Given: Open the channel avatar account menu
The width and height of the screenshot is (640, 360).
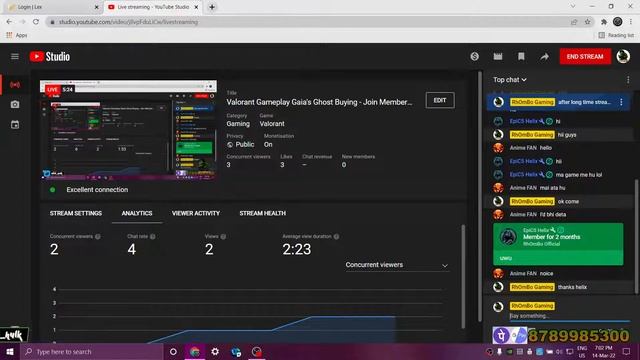Looking at the screenshot, I should point(623,56).
